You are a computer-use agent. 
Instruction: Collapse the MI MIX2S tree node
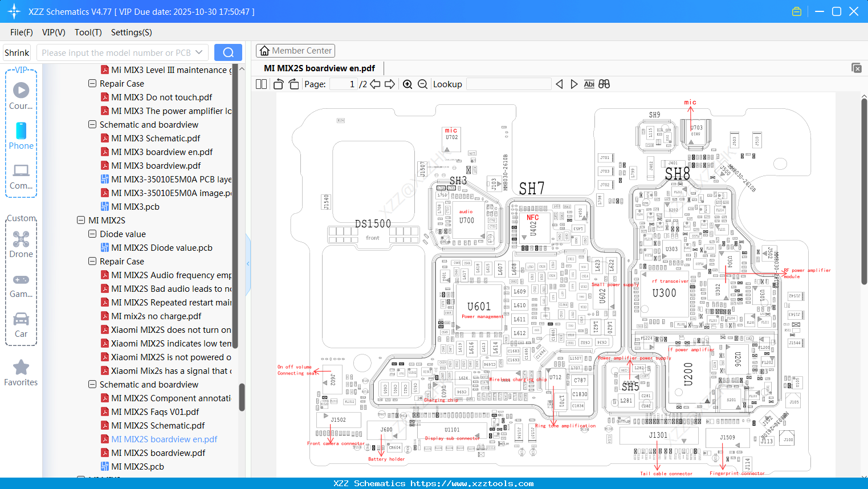[x=81, y=220]
